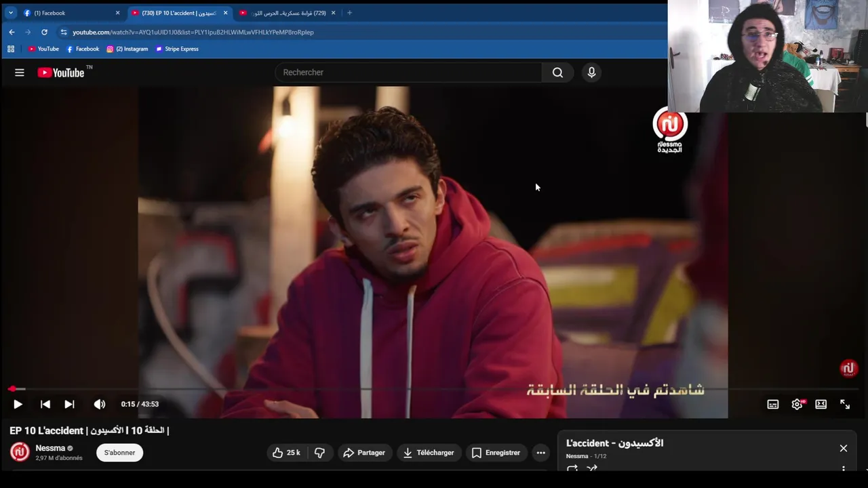Click the magnifier search button
The height and width of the screenshot is (488, 868).
click(557, 73)
